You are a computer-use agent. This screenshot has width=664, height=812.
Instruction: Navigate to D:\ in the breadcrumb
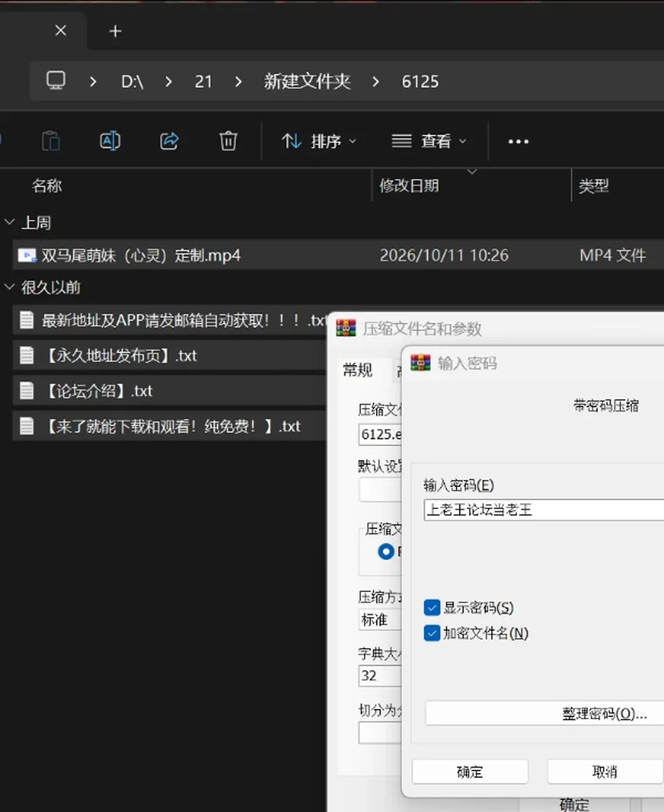(132, 82)
